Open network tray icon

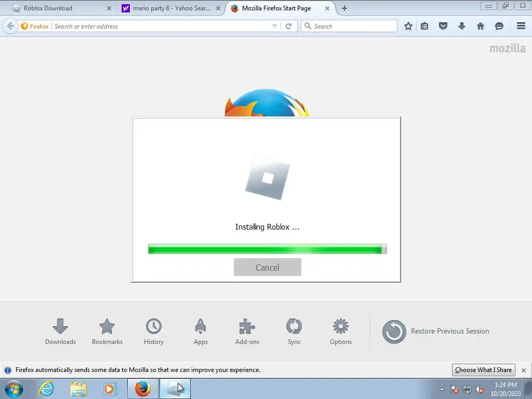point(467,389)
